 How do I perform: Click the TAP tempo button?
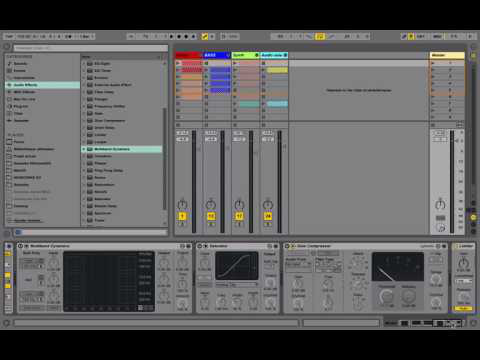[x=9, y=36]
